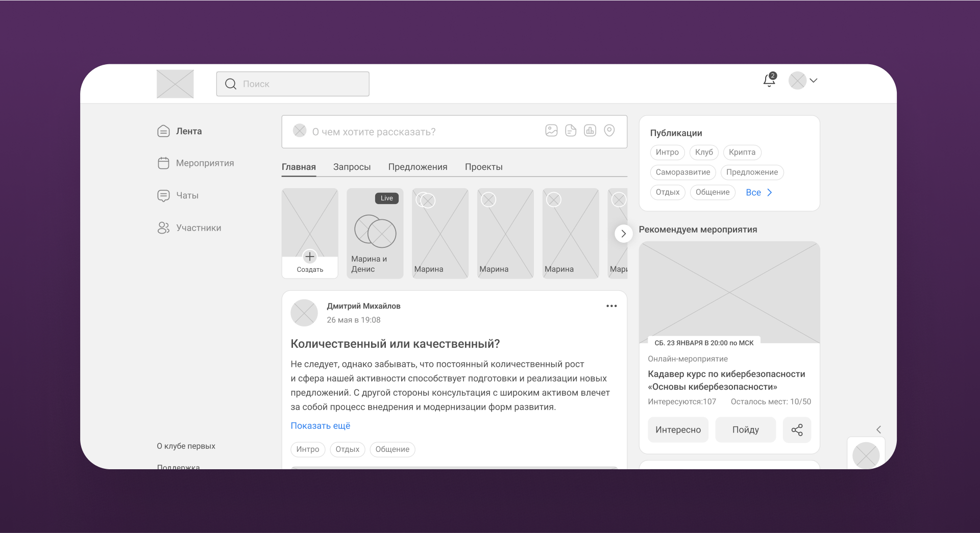Viewport: 980px width, 533px height.
Task: Open the Проекты tab
Action: [483, 167]
